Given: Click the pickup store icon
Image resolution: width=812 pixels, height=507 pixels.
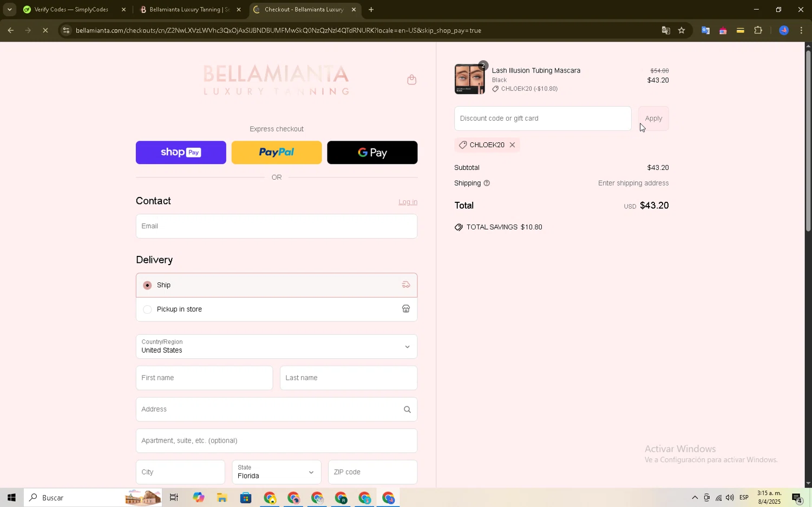Looking at the screenshot, I should 405,309.
